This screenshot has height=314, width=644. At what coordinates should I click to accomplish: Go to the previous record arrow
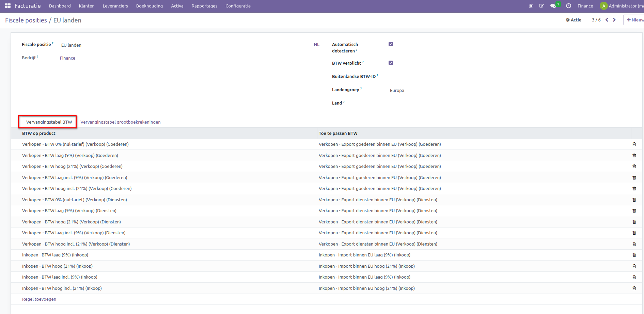point(607,20)
